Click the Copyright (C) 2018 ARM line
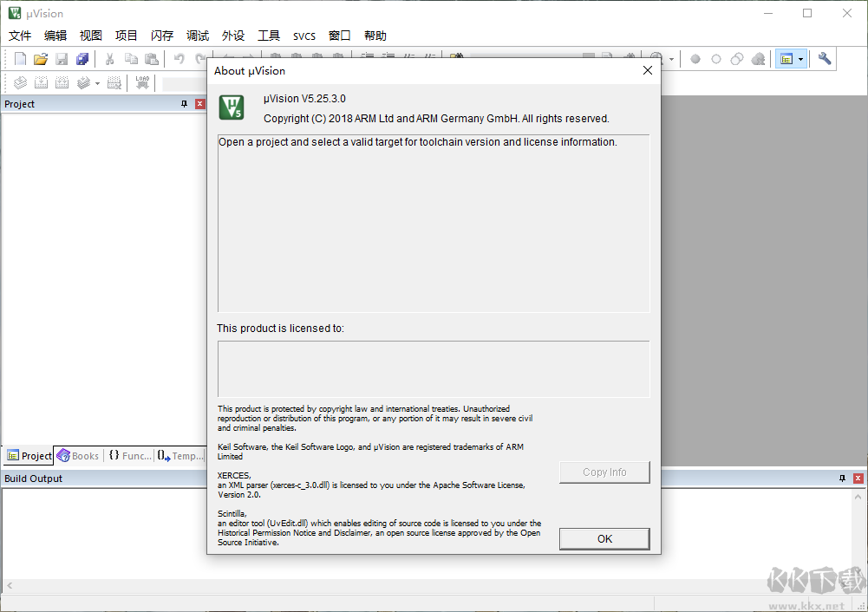The image size is (868, 612). [436, 119]
